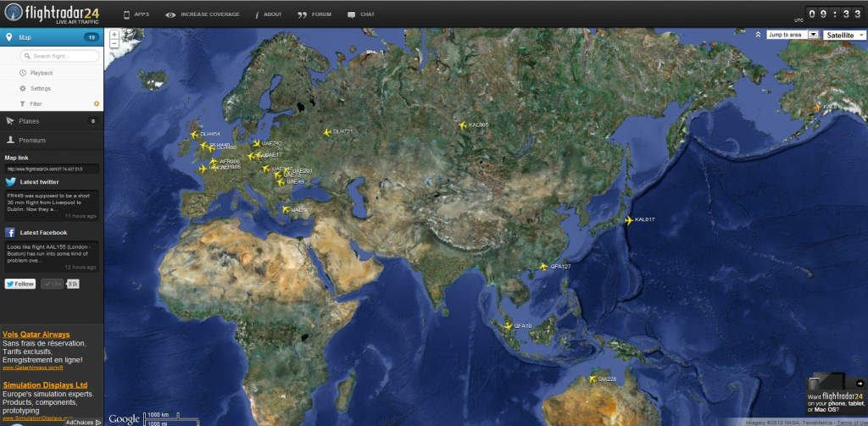Open the Premium section in sidebar
868x426 pixels.
click(52, 140)
